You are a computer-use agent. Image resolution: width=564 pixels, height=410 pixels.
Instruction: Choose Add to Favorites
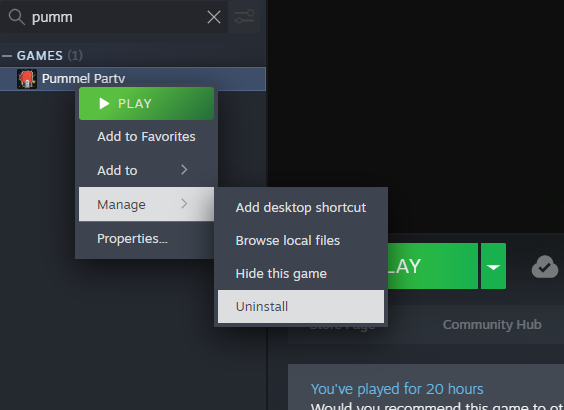click(146, 137)
